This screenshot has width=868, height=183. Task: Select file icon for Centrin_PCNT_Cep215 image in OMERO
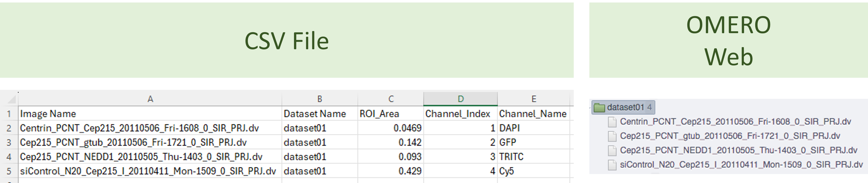click(x=612, y=122)
